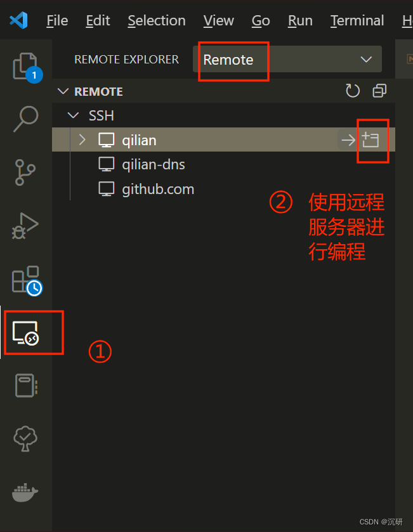Screen dimensions: 413x532
Task: Open the Extensions view icon
Action: tap(27, 280)
